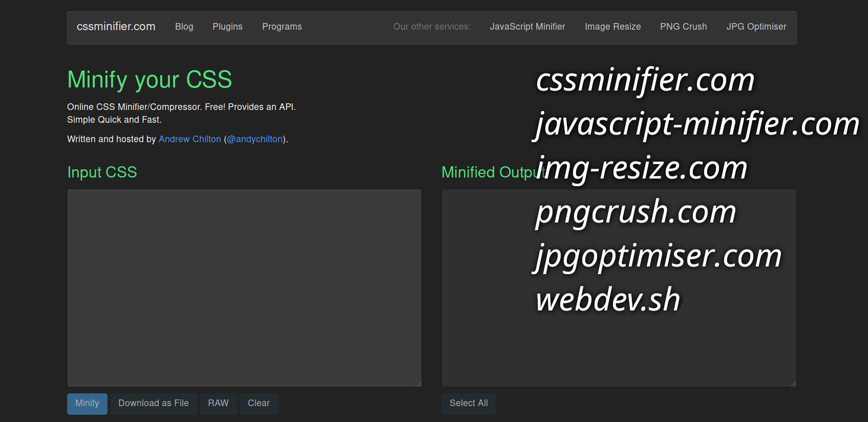Open the JPG Optimiser service
The width and height of the screenshot is (868, 422).
click(756, 27)
